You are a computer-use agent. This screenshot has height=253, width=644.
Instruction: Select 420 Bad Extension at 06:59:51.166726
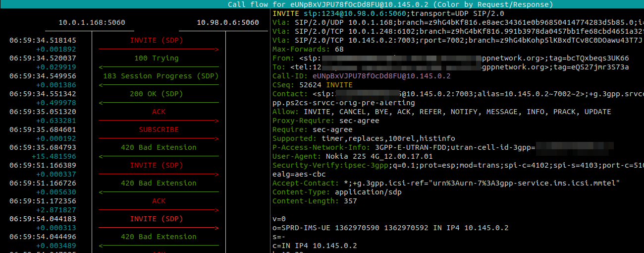159,183
